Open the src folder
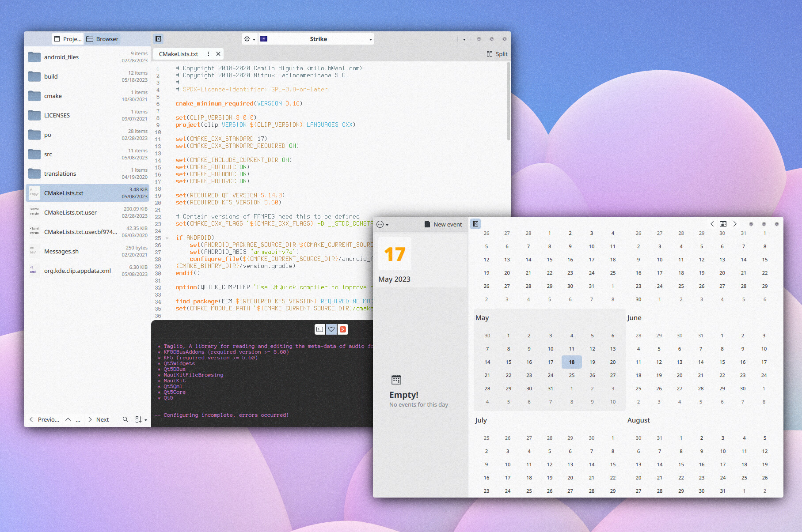 click(x=87, y=154)
